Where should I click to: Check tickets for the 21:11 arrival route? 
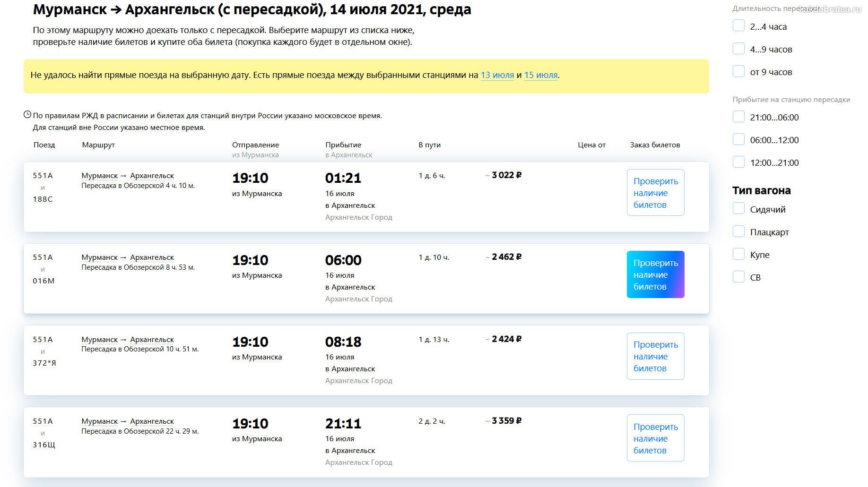coord(655,438)
